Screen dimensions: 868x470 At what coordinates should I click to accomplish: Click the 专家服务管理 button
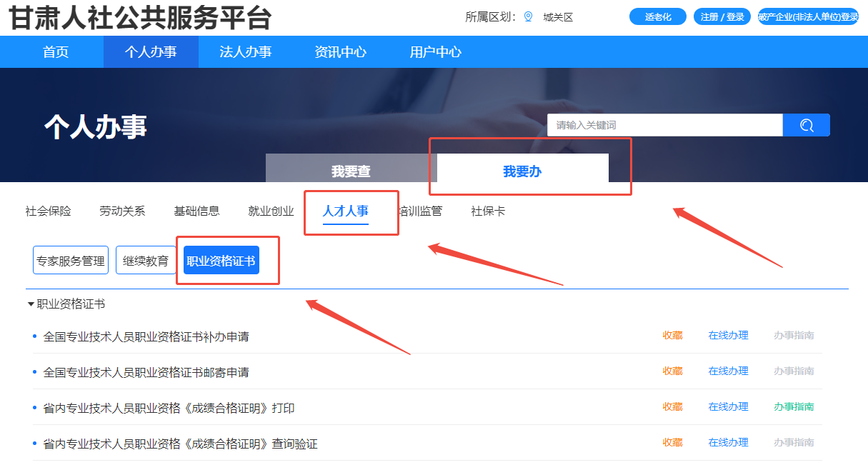(70, 261)
